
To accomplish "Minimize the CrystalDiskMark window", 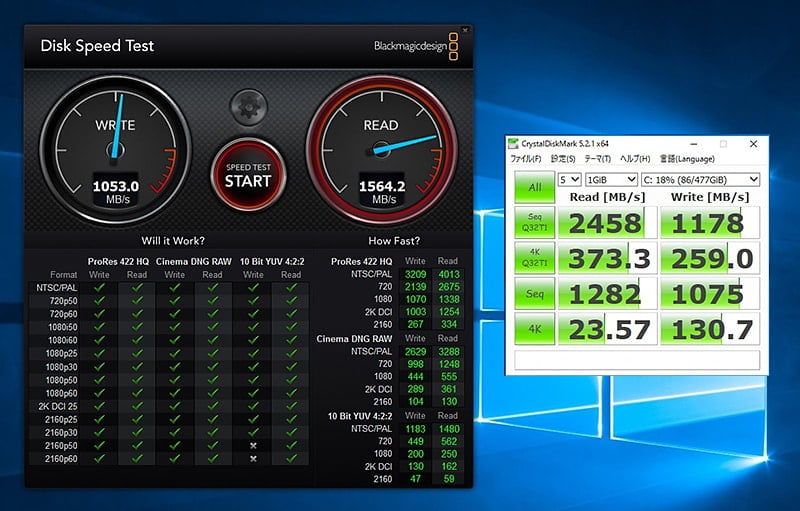I will pos(694,144).
